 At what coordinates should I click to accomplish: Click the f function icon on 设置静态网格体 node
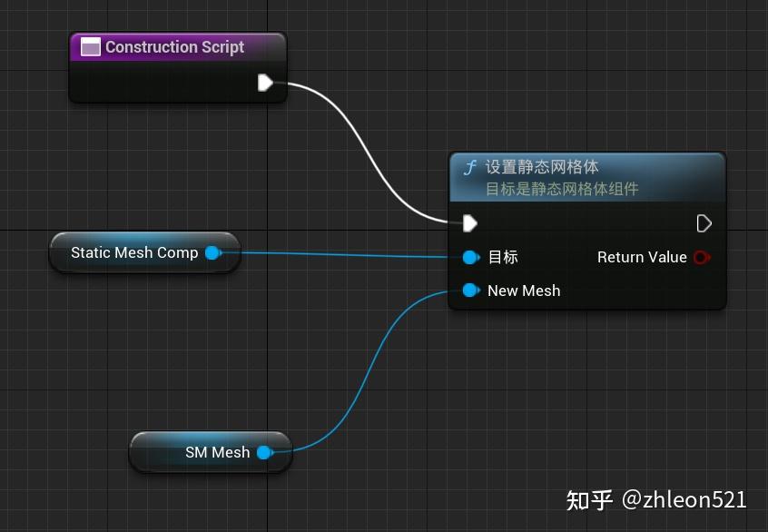(x=470, y=167)
